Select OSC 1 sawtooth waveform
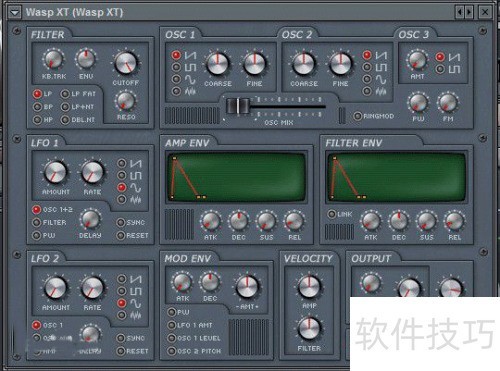500x371 pixels. tap(176, 55)
